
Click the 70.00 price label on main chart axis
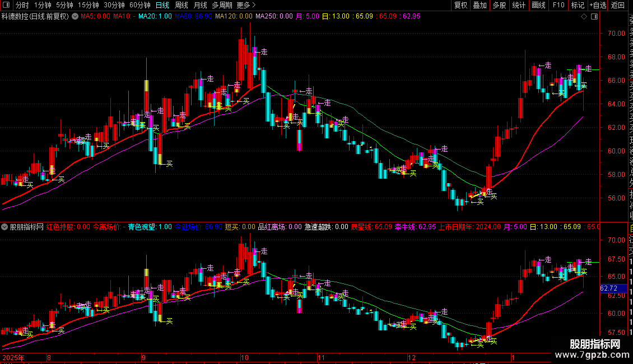(x=616, y=34)
